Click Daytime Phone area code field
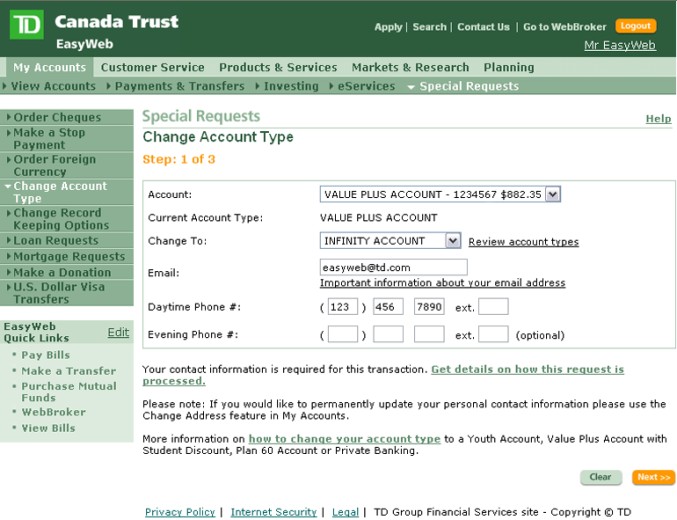Viewport: 677px width, 520px height. click(343, 307)
